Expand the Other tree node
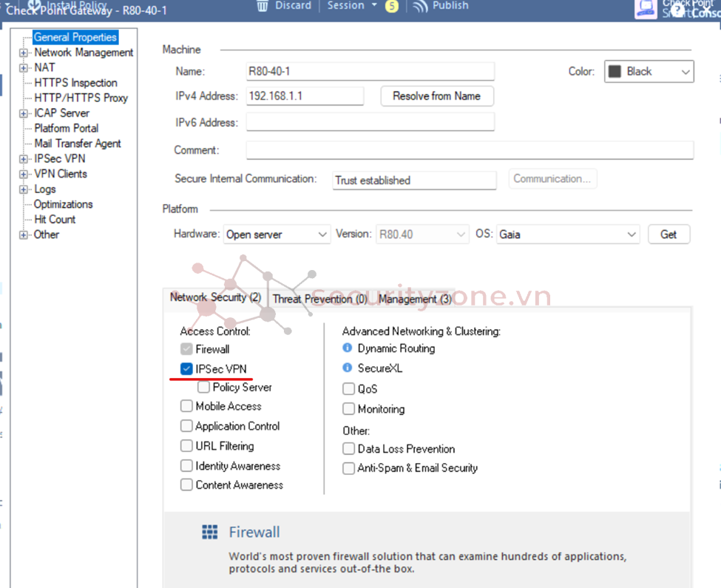Image resolution: width=721 pixels, height=588 pixels. tap(23, 235)
